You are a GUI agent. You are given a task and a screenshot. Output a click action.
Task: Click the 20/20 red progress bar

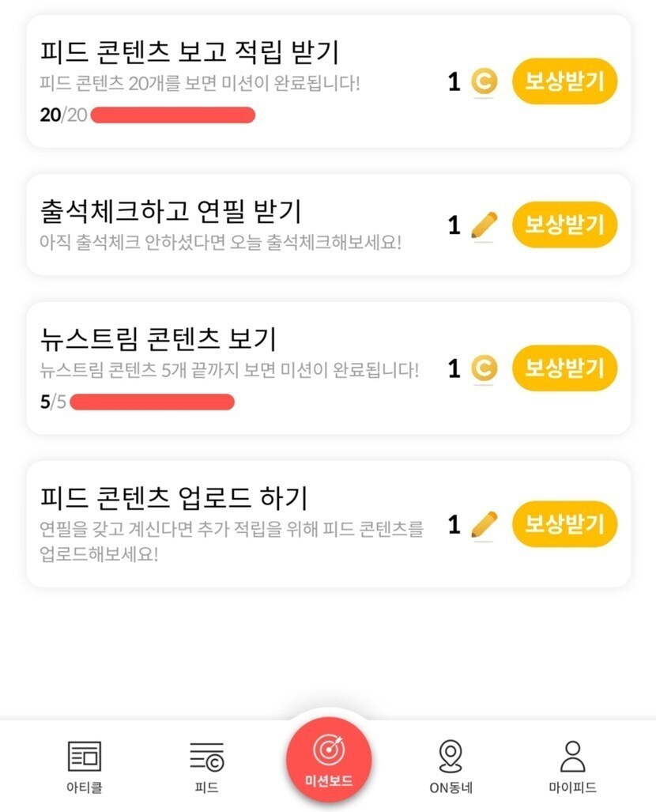pyautogui.click(x=172, y=115)
